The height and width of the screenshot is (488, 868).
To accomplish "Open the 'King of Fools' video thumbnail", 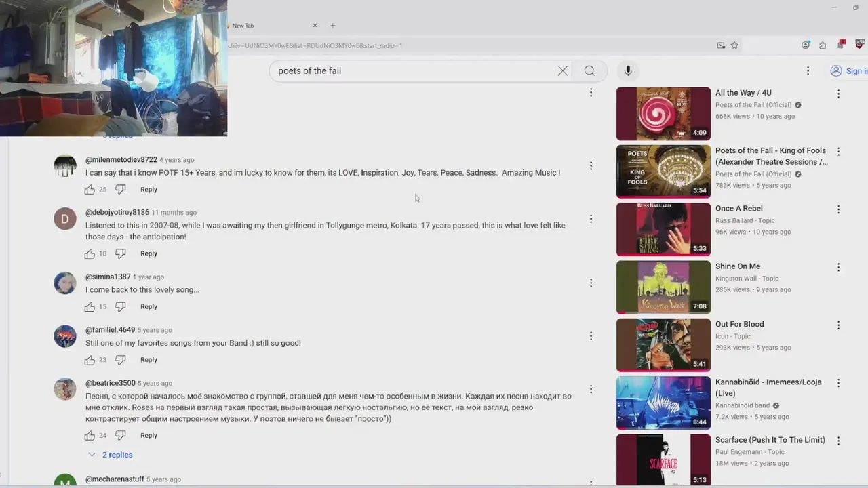I will 663,171.
